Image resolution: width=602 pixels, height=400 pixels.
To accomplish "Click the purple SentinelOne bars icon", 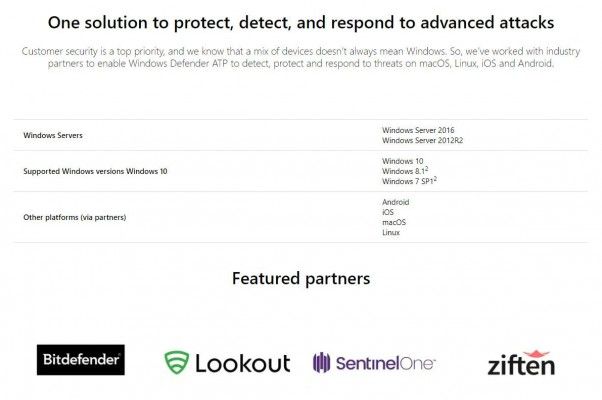I will pos(322,362).
